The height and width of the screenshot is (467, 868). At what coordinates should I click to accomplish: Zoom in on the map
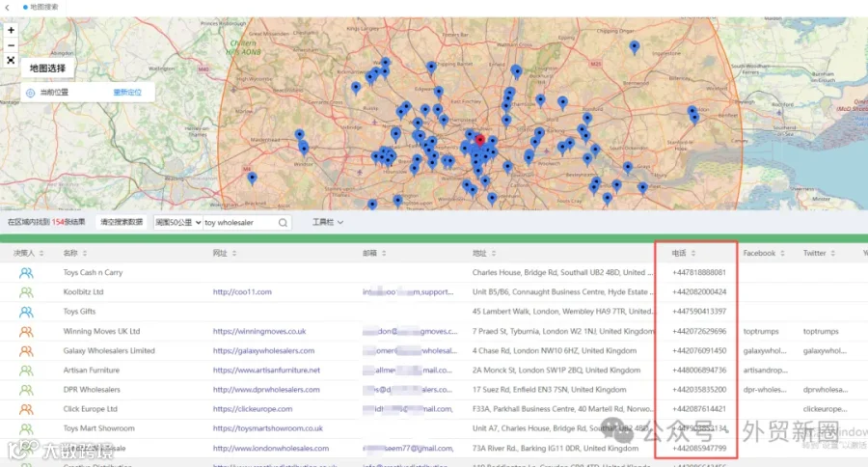(x=11, y=30)
